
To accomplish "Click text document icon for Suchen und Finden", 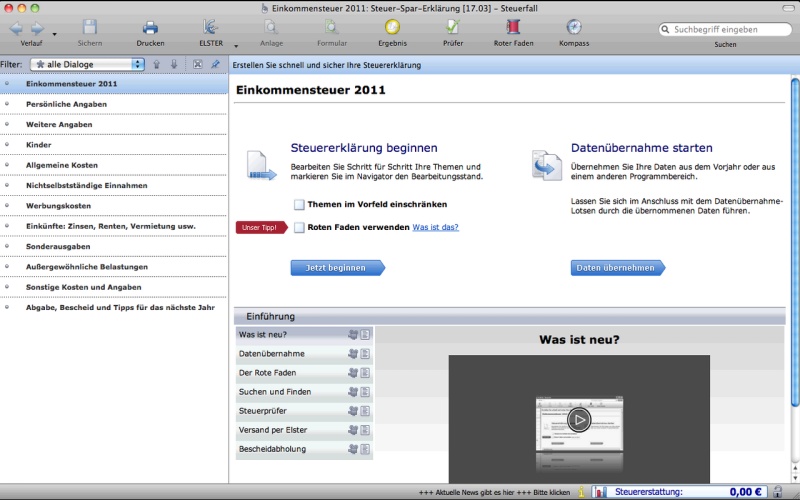I will 365,392.
